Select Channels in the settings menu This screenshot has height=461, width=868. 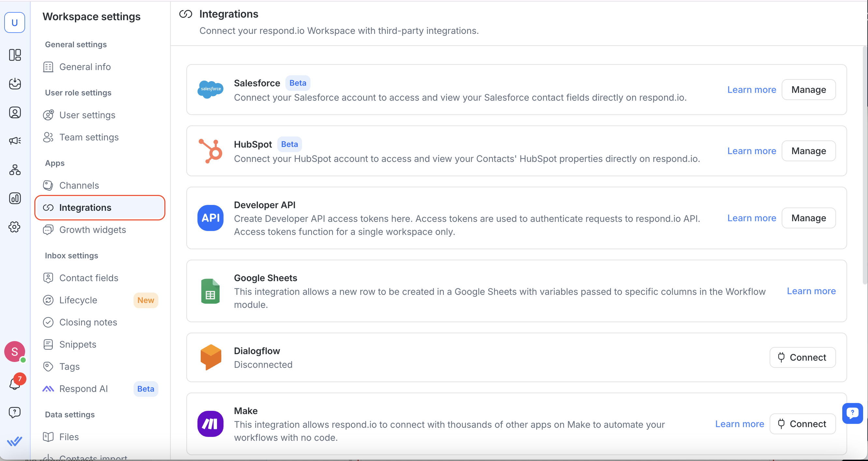click(79, 185)
